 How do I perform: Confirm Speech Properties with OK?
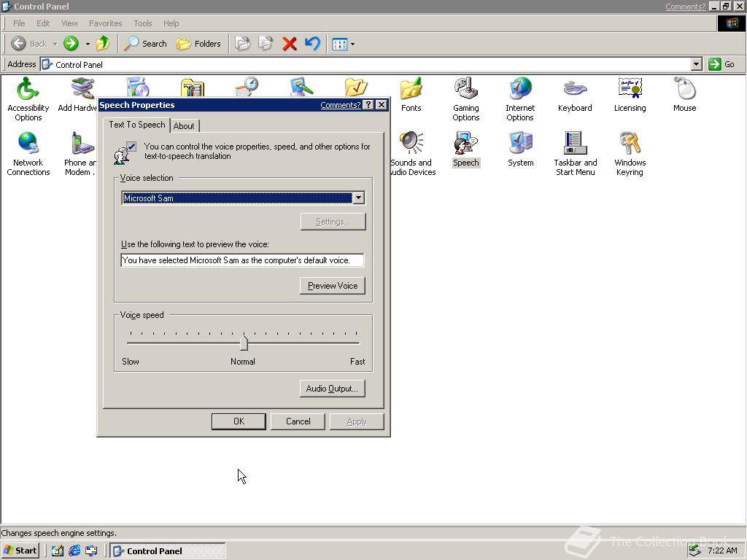click(239, 421)
